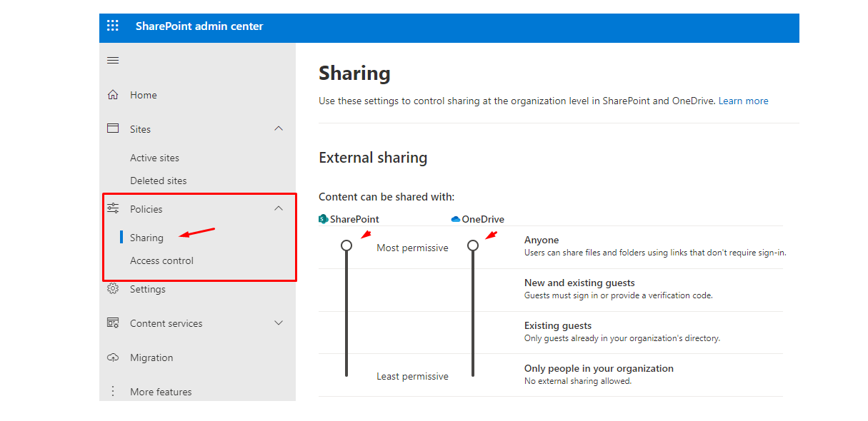Open Deleted sites in navigation
The width and height of the screenshot is (868, 421).
158,181
